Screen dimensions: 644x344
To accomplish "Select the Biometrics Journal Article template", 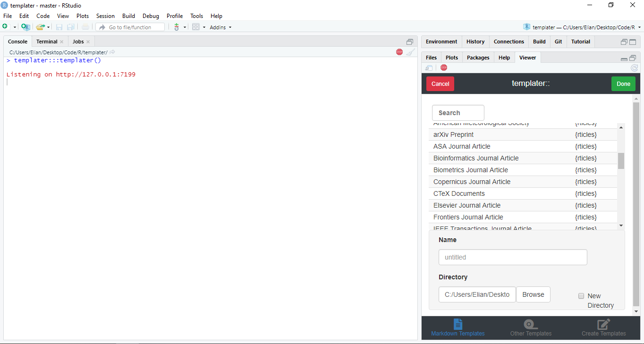I will [523, 170].
